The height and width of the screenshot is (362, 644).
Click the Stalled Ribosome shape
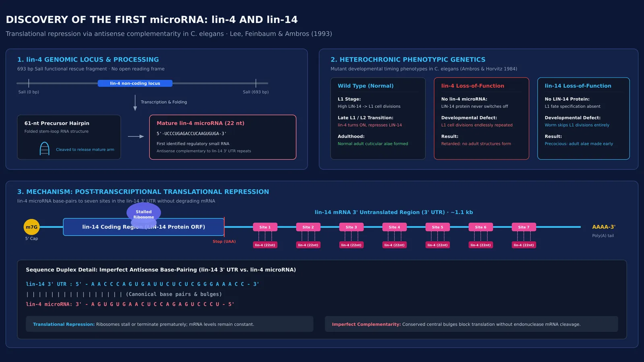click(x=144, y=216)
